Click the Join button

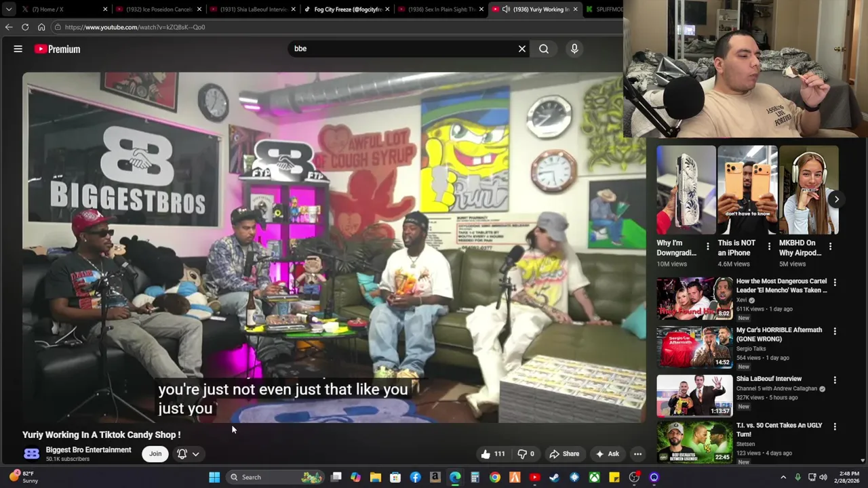coord(155,454)
